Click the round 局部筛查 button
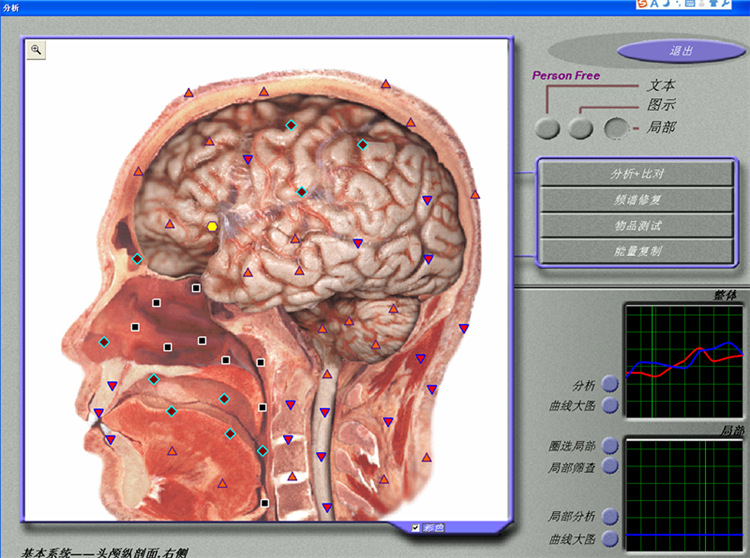Viewport: 750px width, 558px height. (x=610, y=466)
